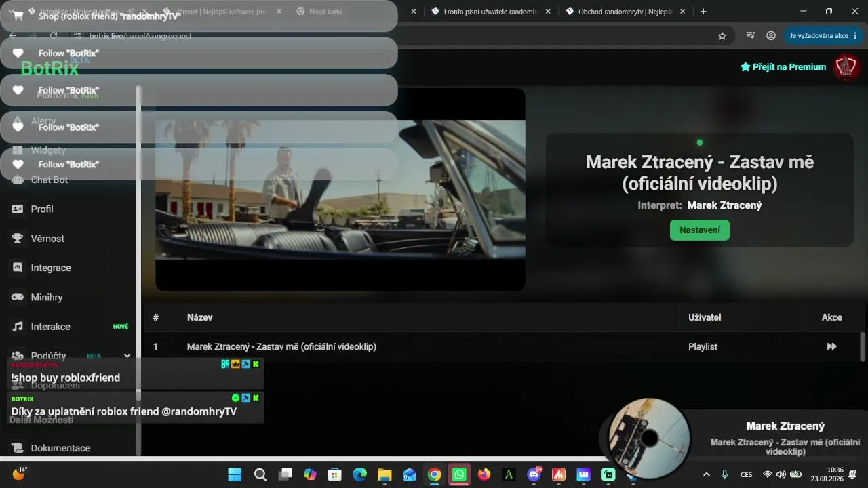Select the queue row song title text
This screenshot has height=488, width=868.
point(281,346)
